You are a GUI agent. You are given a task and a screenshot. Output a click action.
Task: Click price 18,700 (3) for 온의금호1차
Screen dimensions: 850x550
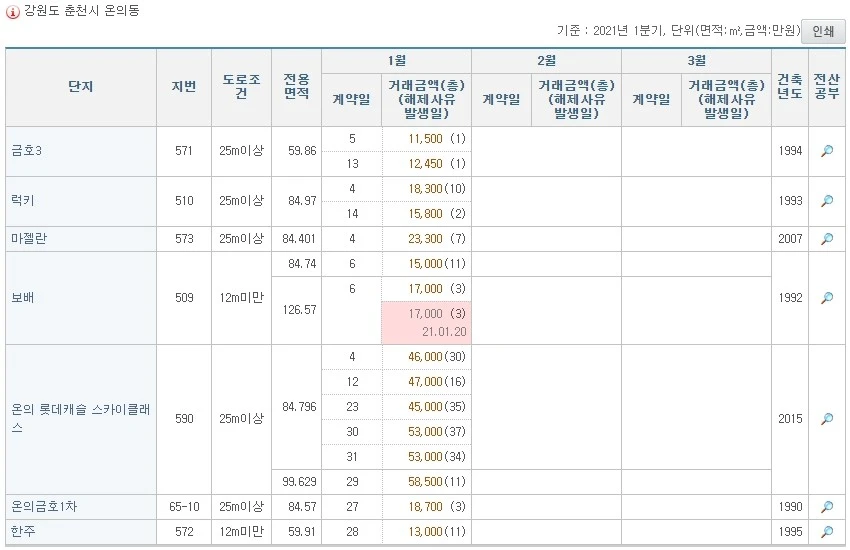[437, 507]
